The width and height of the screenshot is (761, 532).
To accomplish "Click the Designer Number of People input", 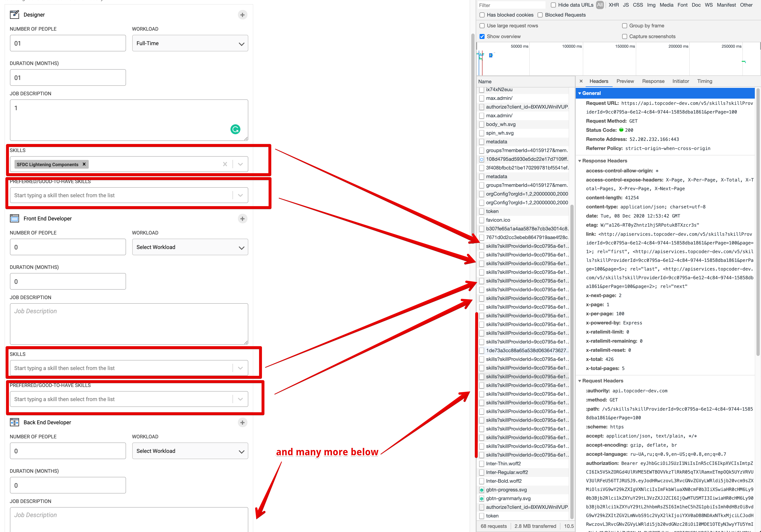I will pos(68,43).
